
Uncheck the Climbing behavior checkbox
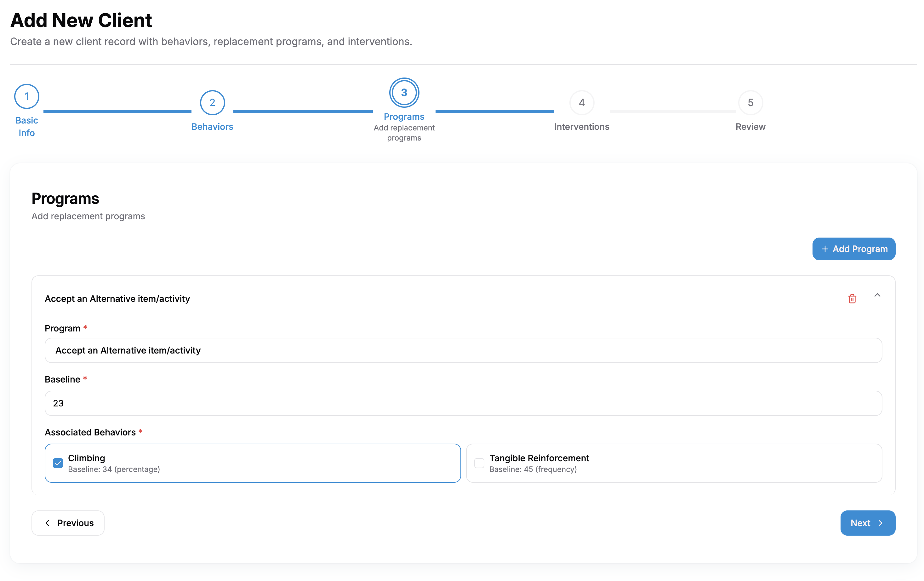pyautogui.click(x=58, y=463)
